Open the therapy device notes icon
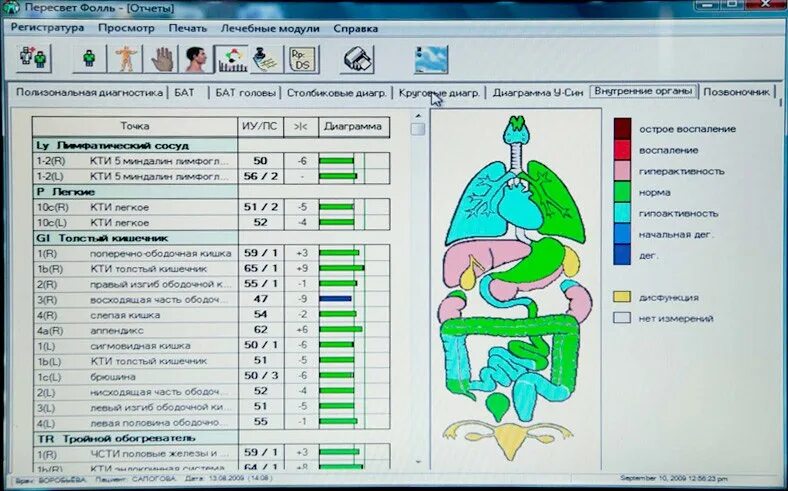The image size is (788, 491). 266,58
